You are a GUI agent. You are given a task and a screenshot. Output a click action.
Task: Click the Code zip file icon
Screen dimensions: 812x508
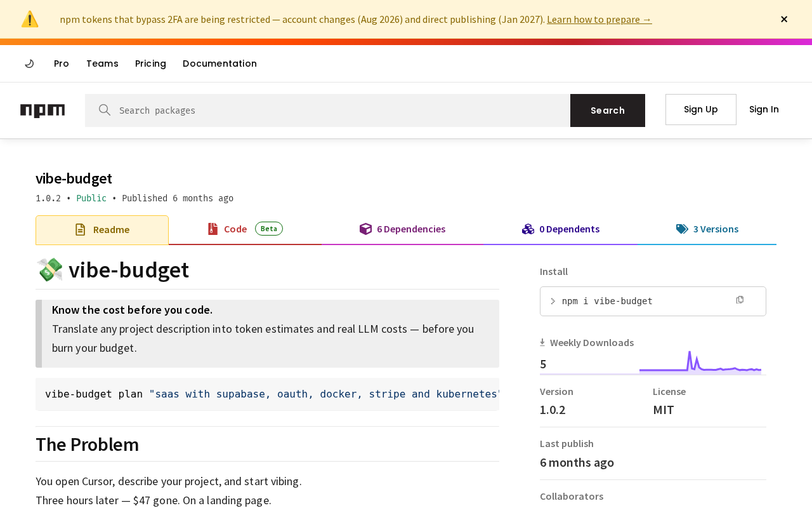(213, 229)
